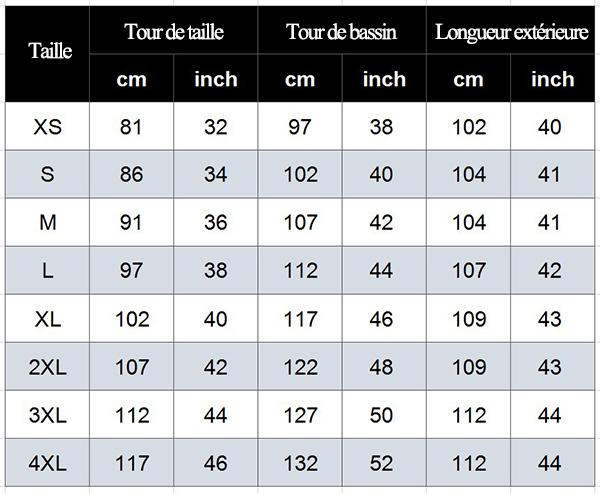Select hip value 122 in 2XL row
This screenshot has height=493, width=600.
click(x=300, y=367)
